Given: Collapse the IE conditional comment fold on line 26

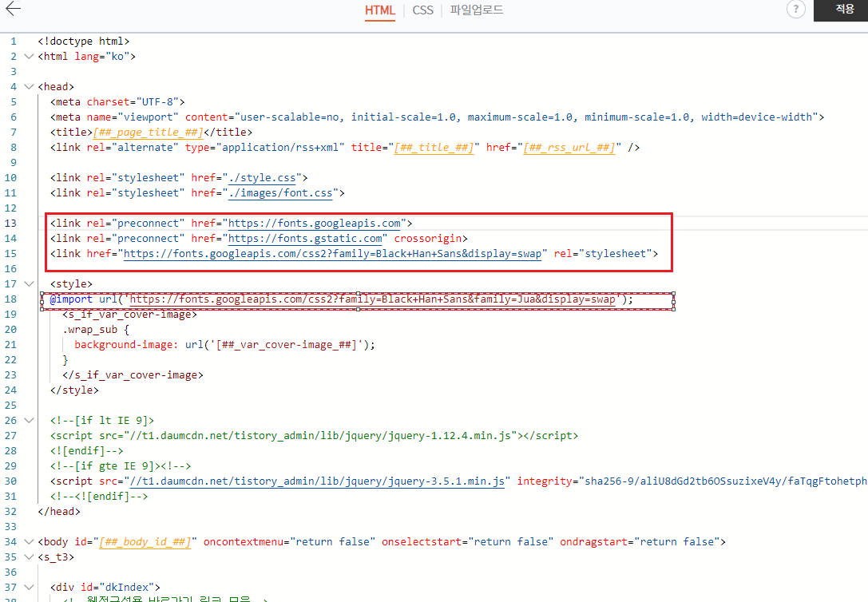Looking at the screenshot, I should (29, 421).
